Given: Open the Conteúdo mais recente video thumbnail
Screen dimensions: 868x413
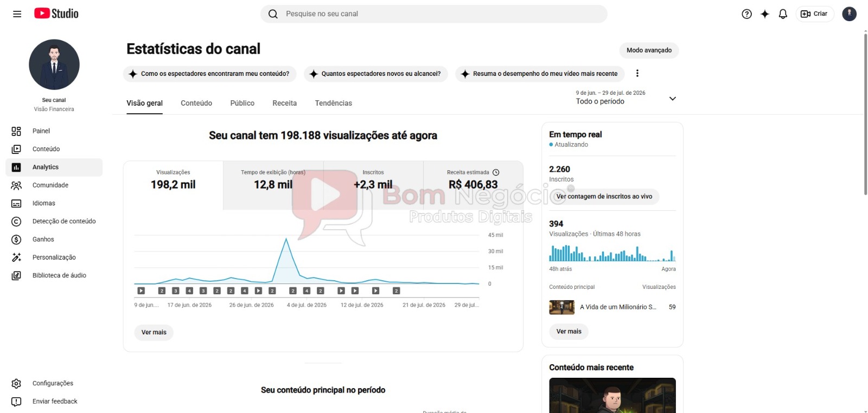Looking at the screenshot, I should 612,395.
